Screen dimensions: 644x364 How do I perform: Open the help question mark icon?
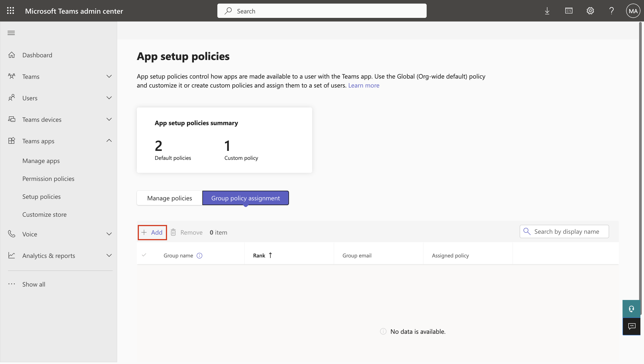[612, 11]
